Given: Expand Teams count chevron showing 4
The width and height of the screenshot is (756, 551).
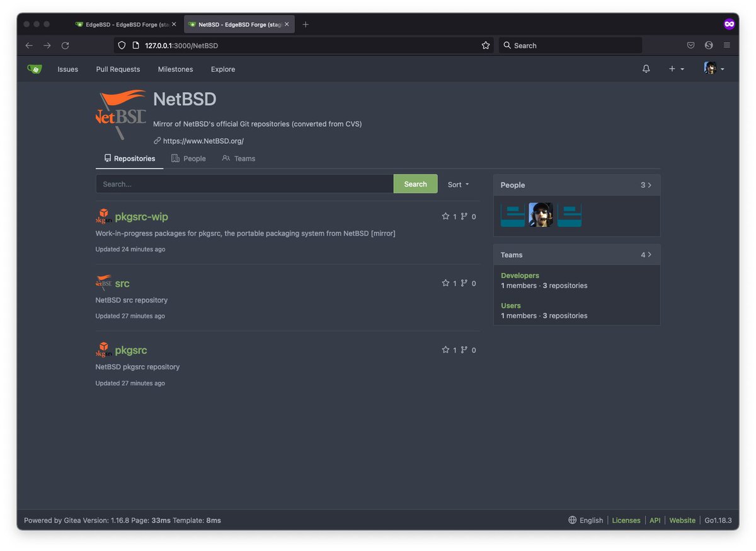Looking at the screenshot, I should (x=646, y=255).
